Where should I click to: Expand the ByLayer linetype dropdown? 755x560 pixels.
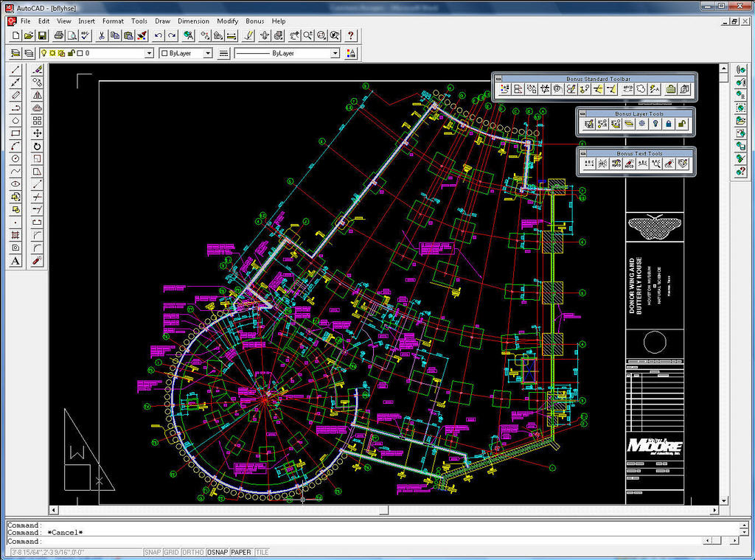pyautogui.click(x=335, y=53)
